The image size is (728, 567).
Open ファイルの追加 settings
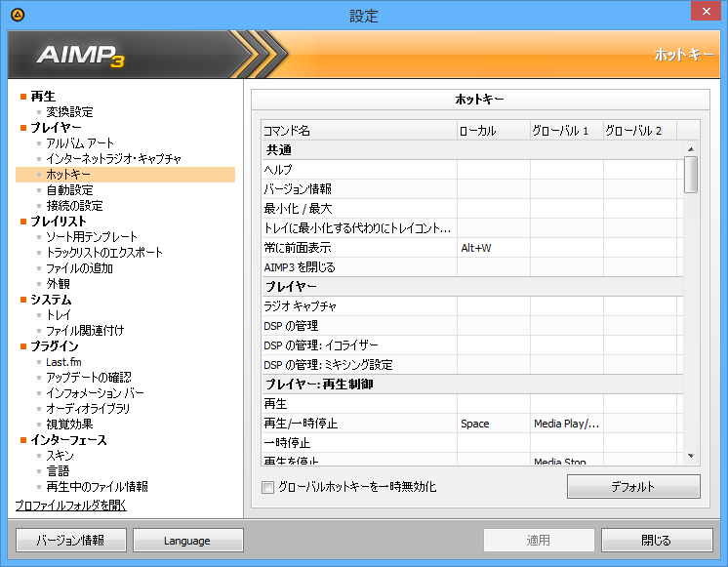pyautogui.click(x=79, y=268)
